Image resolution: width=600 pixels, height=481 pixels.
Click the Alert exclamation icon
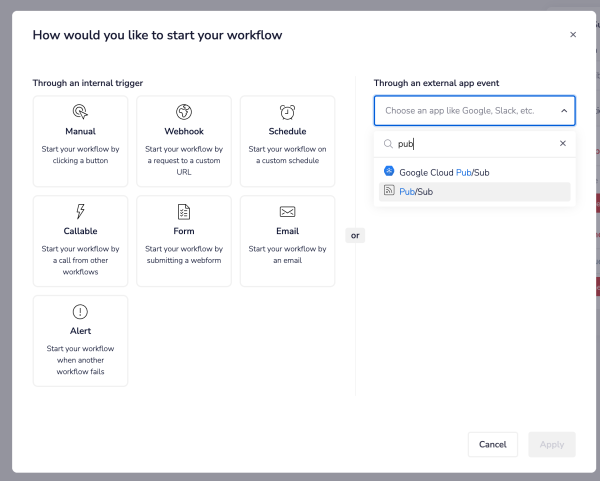(x=80, y=312)
